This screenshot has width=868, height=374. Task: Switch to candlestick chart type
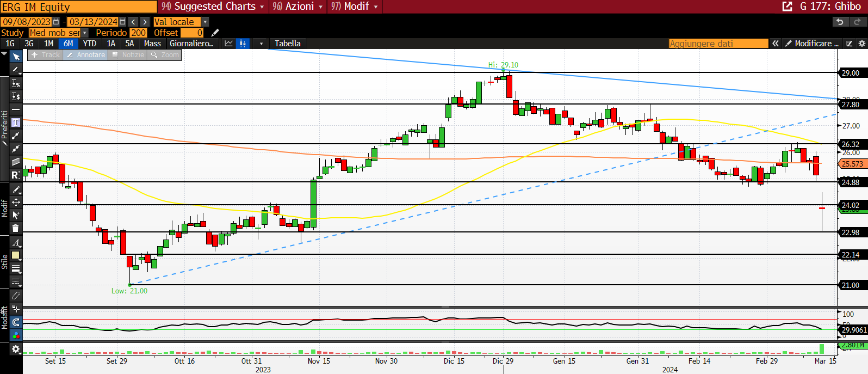click(243, 44)
